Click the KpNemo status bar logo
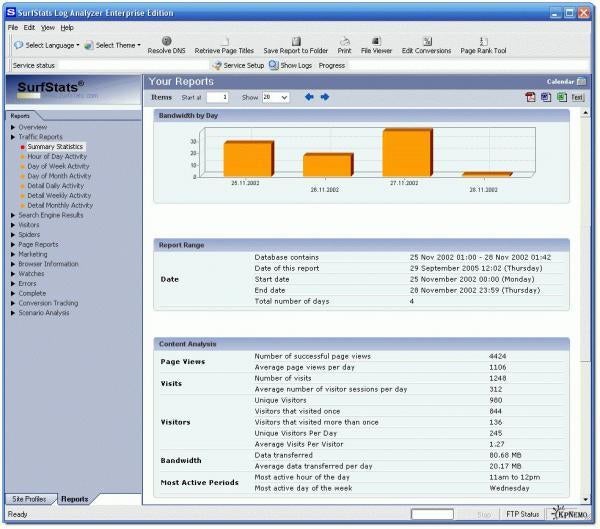This screenshot has width=600, height=529. click(569, 513)
